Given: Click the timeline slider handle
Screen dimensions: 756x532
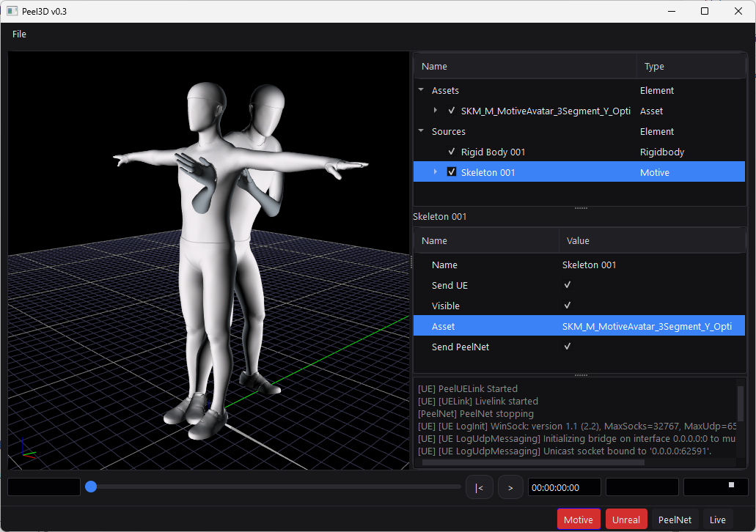Looking at the screenshot, I should (91, 487).
